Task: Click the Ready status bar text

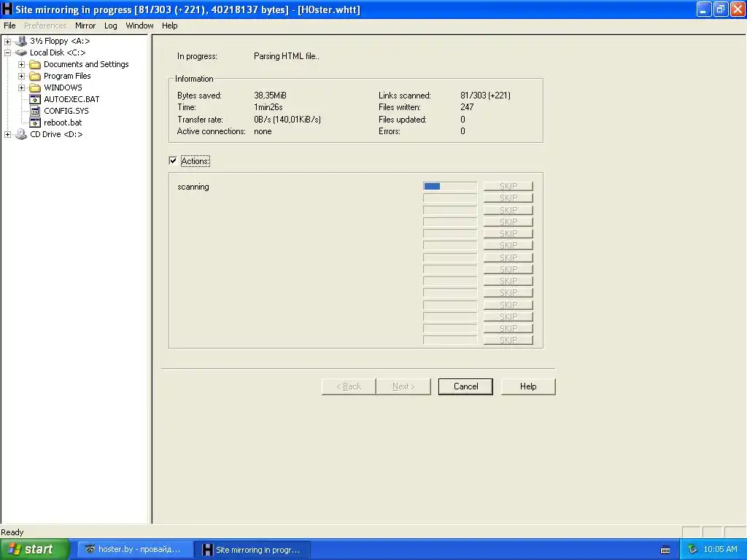Action: pos(12,532)
